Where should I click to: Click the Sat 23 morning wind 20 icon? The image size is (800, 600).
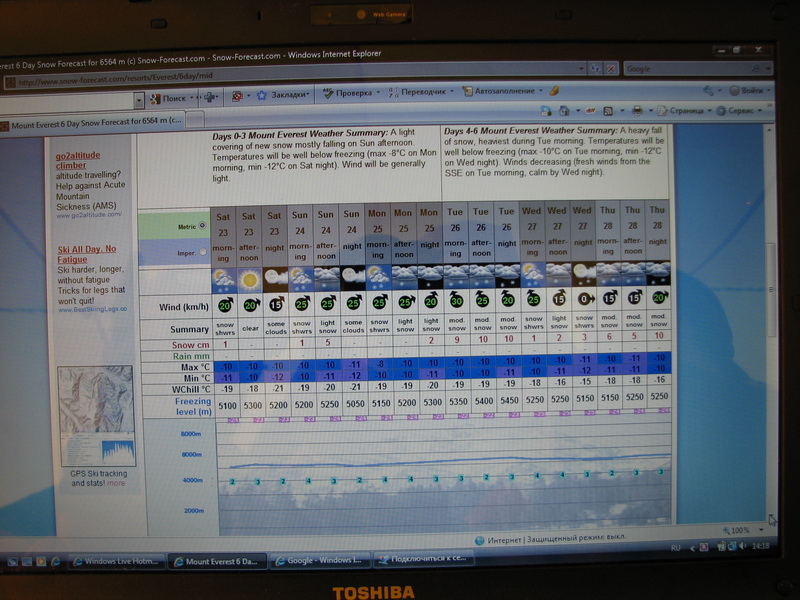(x=225, y=306)
